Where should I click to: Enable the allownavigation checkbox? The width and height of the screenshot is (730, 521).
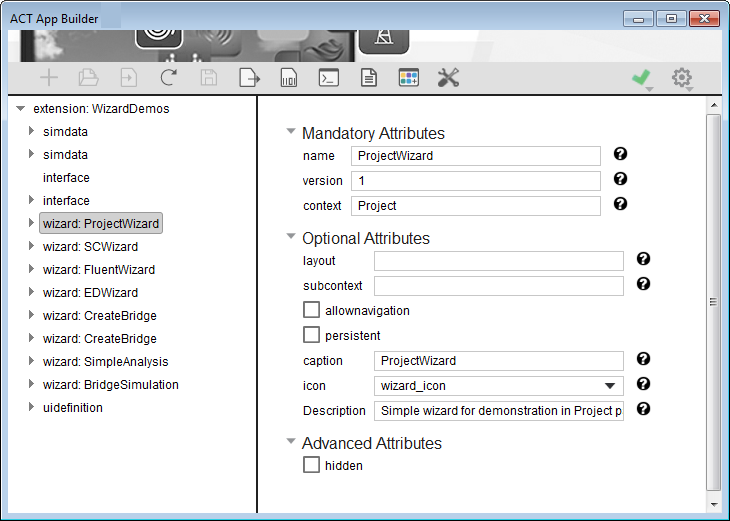coord(312,310)
